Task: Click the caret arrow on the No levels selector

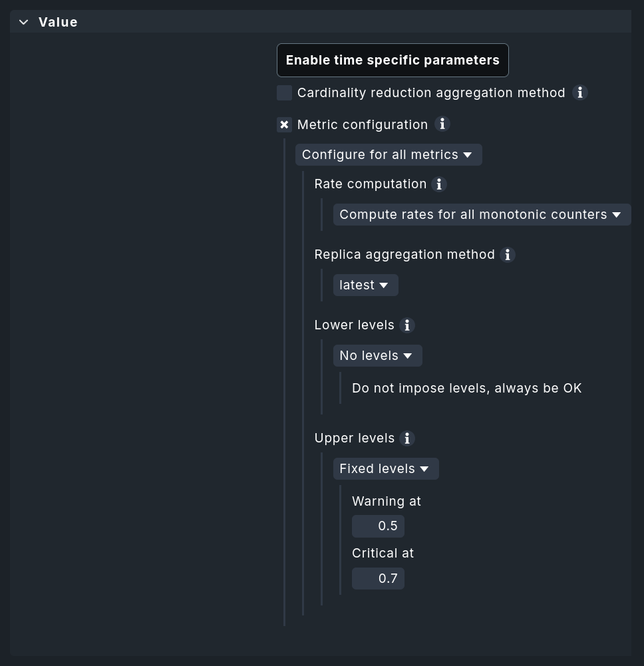Action: [408, 356]
